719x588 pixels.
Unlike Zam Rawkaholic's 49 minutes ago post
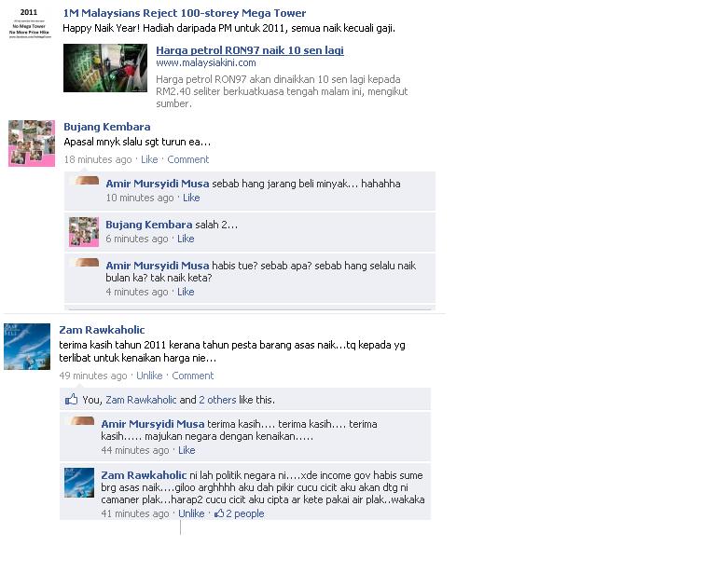point(149,376)
